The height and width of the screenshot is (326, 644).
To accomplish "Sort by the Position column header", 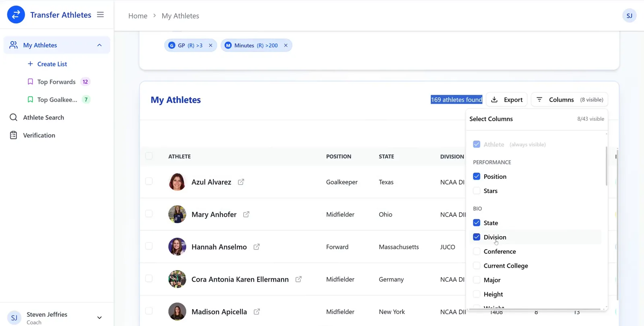I will (x=339, y=157).
